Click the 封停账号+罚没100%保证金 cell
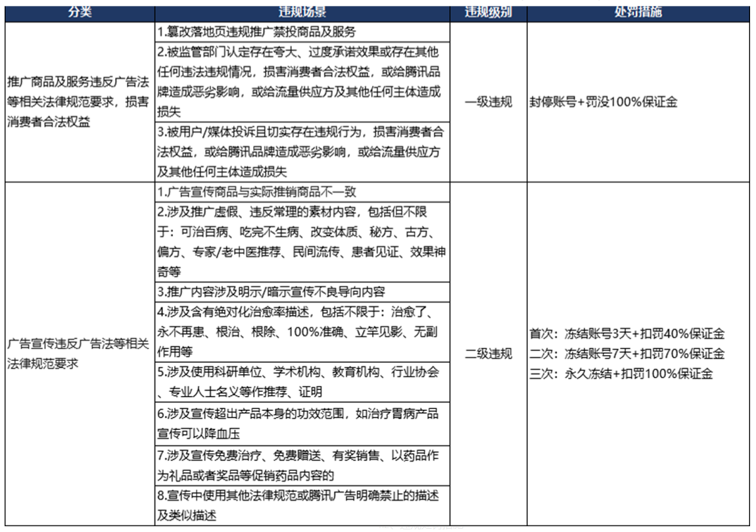 [x=603, y=102]
